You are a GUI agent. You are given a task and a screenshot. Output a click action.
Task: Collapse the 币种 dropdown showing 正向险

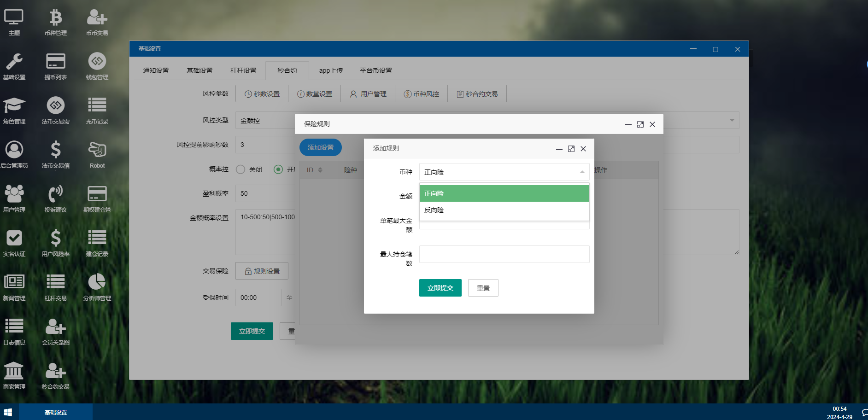[x=582, y=172]
